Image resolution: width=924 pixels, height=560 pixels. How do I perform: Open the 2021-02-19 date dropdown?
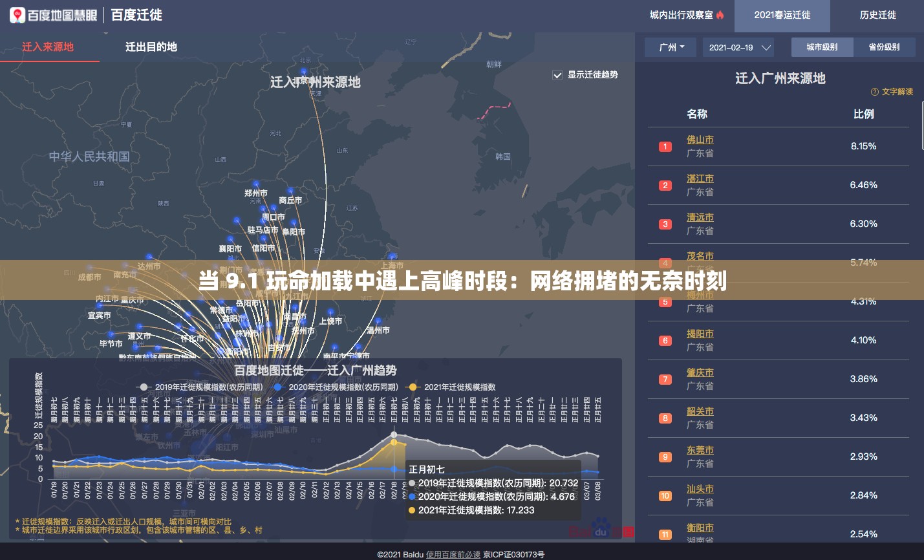(x=740, y=47)
